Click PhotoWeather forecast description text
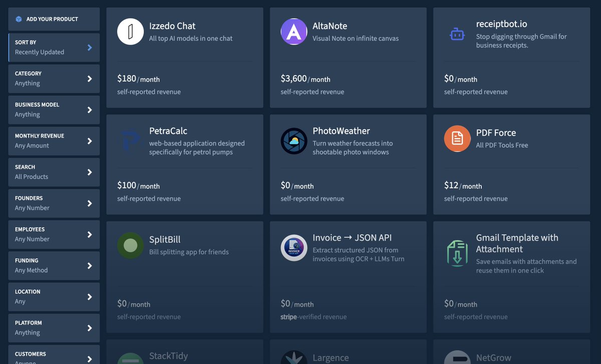Screen dimensions: 601x364 [x=353, y=148]
